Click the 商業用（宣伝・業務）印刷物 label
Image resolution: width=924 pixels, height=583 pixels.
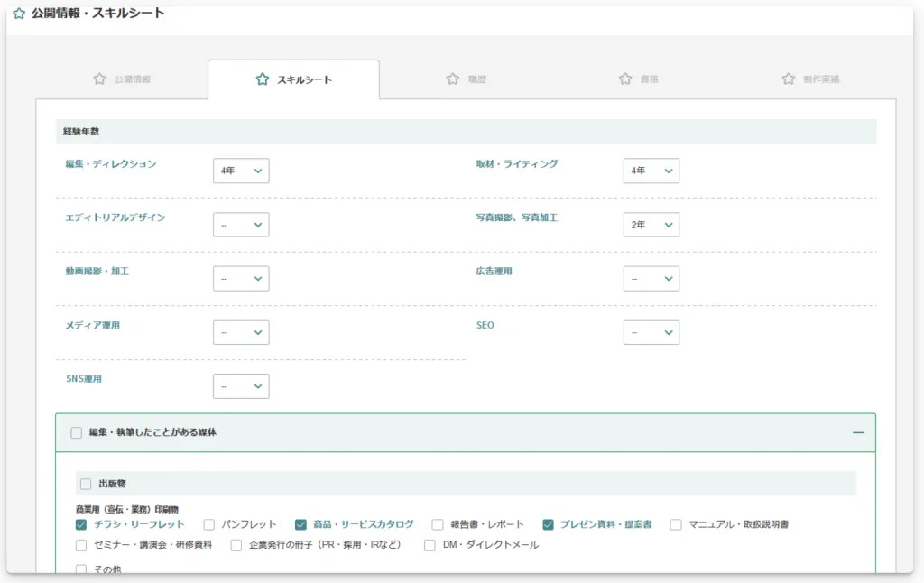(127, 509)
